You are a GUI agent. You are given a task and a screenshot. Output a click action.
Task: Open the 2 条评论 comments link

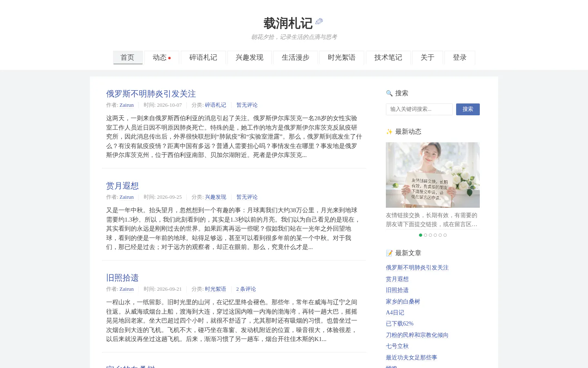246,289
